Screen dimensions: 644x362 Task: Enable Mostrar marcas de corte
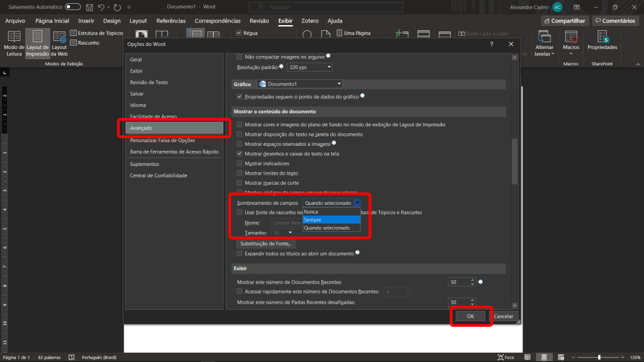(x=239, y=183)
